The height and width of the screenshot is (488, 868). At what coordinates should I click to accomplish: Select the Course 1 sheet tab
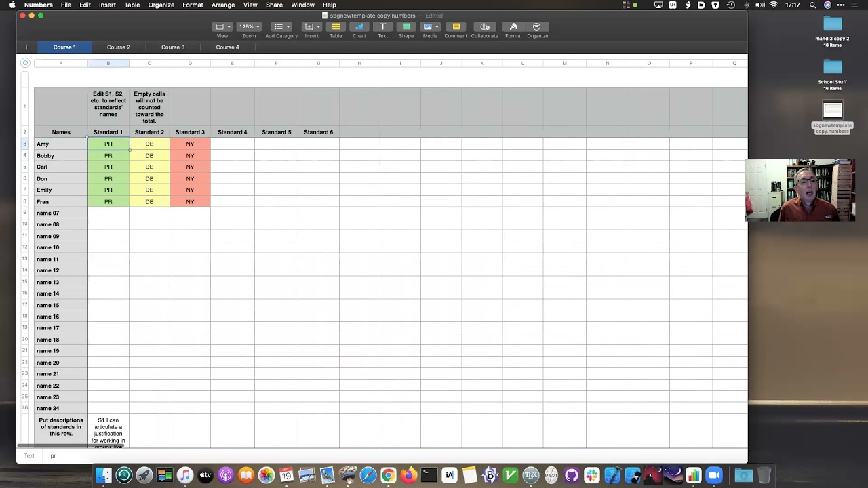64,47
